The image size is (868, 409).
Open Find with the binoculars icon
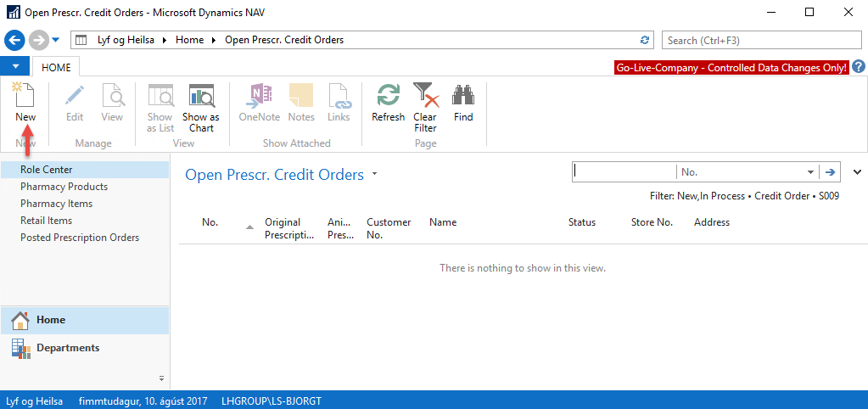coord(462,96)
